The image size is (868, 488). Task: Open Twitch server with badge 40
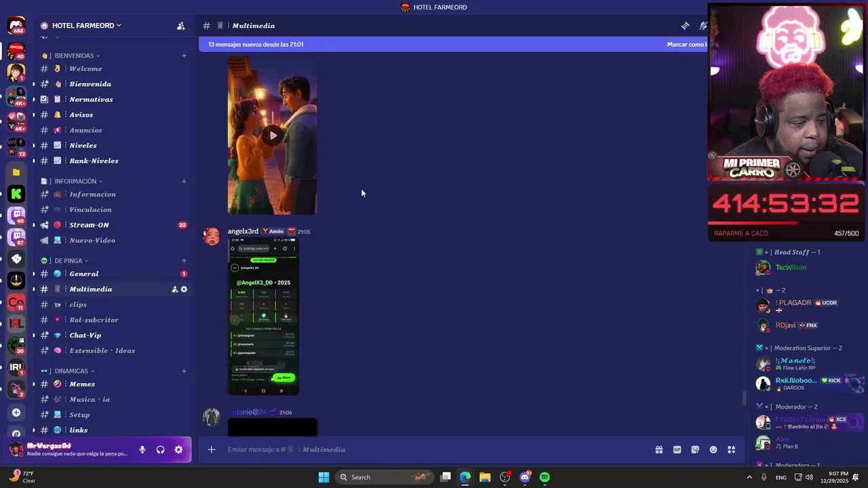pos(16,216)
